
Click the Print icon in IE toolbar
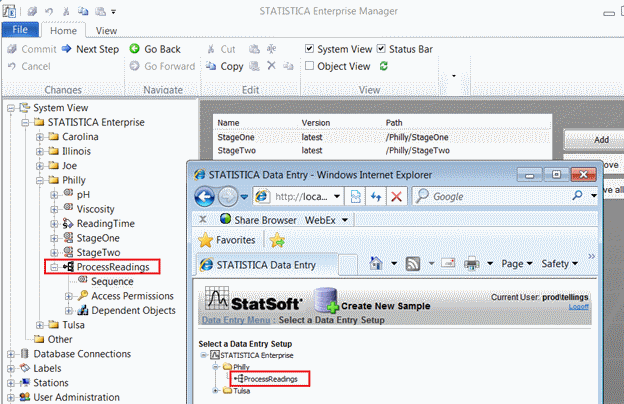472,263
